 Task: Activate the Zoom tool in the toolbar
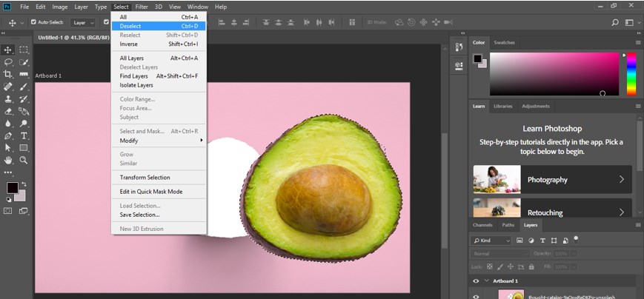[24, 160]
